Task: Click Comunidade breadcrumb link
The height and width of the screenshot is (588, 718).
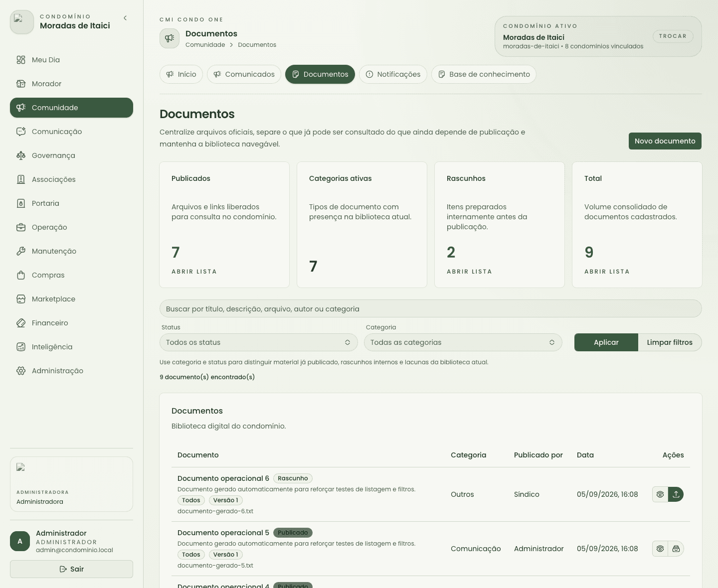Action: point(205,45)
